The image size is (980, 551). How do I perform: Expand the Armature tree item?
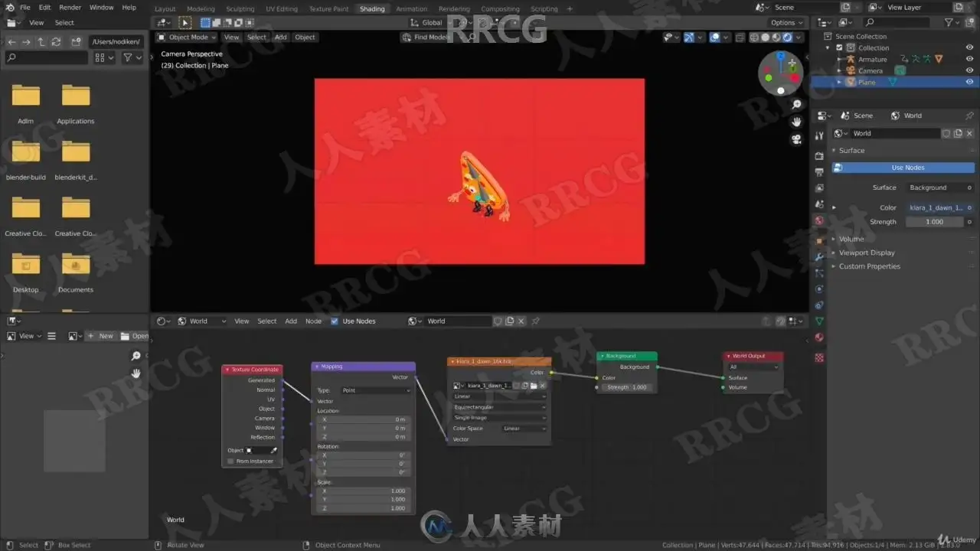[839, 59]
